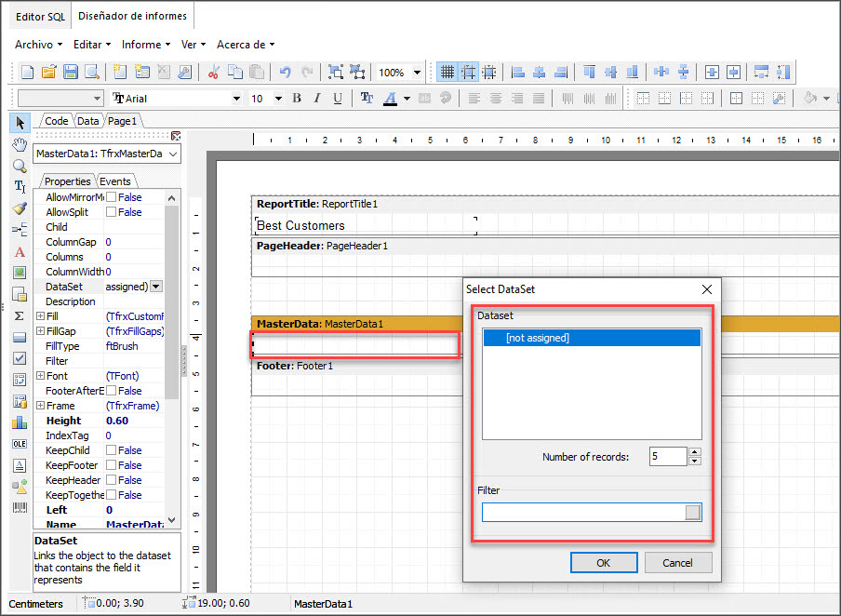This screenshot has height=616, width=841.
Task: Toggle Bold formatting
Action: (297, 99)
